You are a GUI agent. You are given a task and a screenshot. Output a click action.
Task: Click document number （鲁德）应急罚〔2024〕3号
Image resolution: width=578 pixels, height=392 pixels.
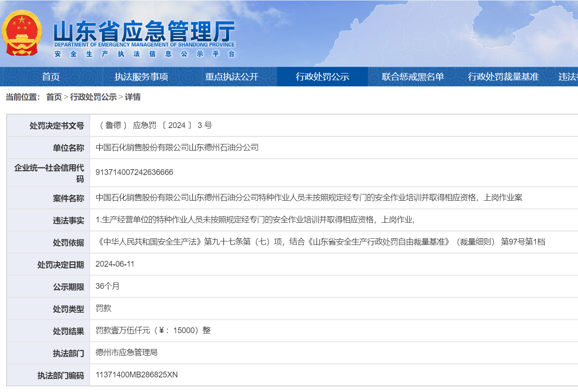click(154, 125)
